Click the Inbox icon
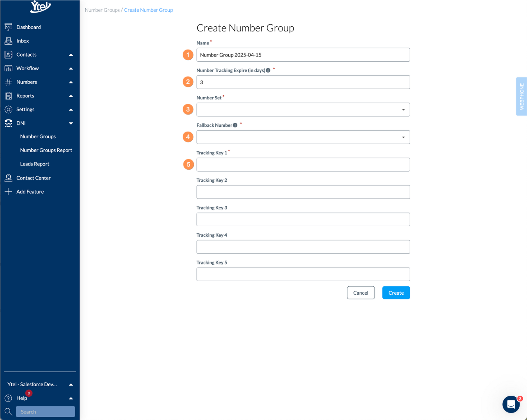 pos(8,41)
